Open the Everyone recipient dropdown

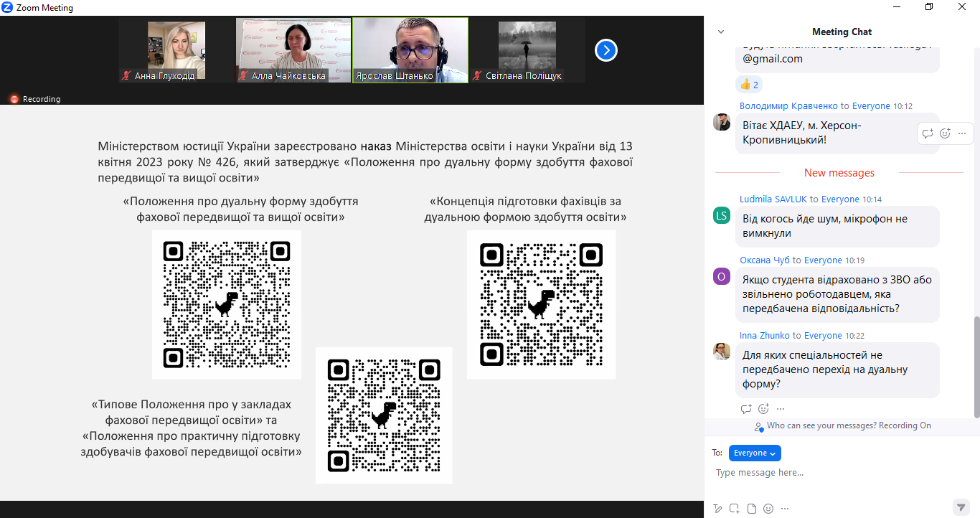point(755,453)
